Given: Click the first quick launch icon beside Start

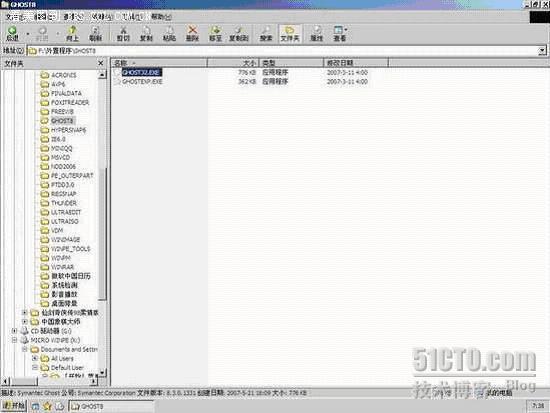Looking at the screenshot, I should click(x=35, y=406).
